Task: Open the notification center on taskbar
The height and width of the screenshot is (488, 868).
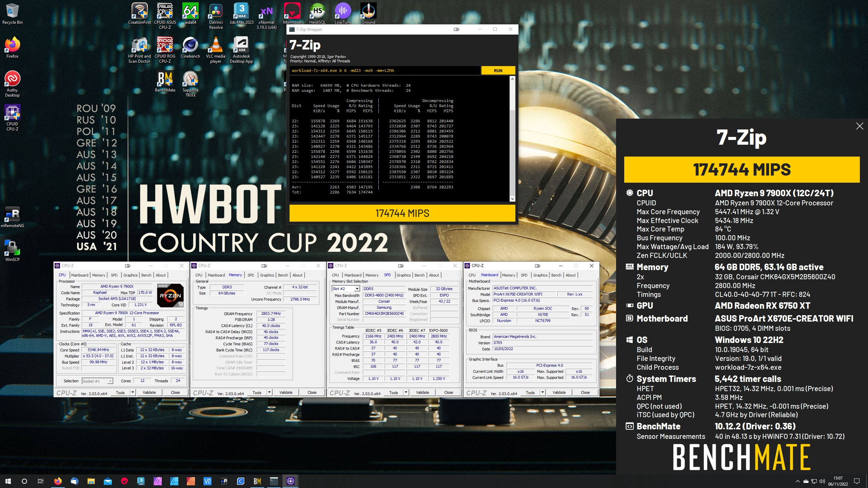Action: [x=857, y=481]
